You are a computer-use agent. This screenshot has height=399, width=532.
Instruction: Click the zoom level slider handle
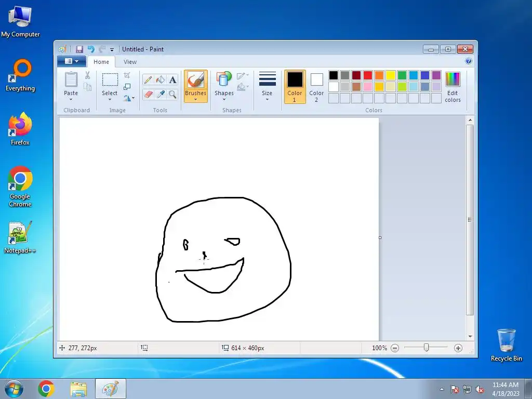coord(426,348)
